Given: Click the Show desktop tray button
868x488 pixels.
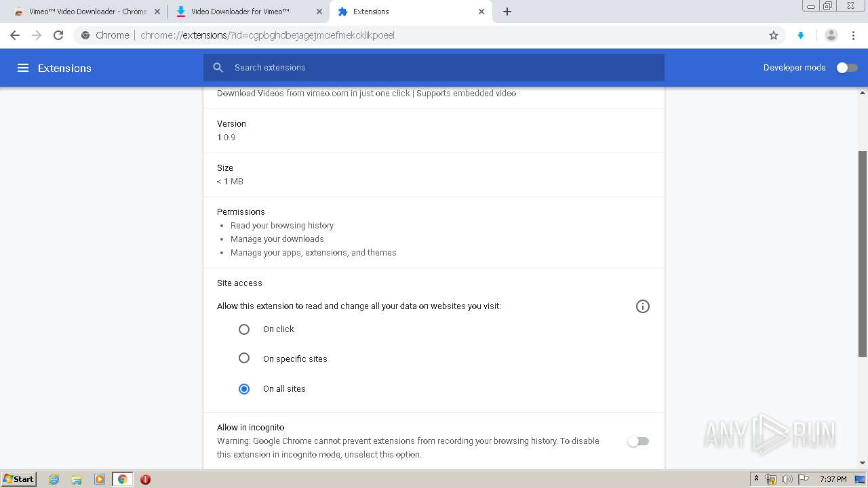Looking at the screenshot, I should pos(861,479).
